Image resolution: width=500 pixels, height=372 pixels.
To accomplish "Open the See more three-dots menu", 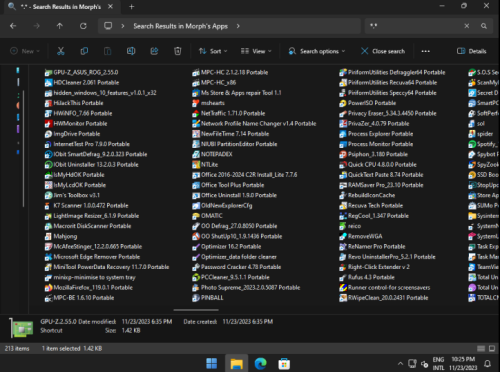I will [x=426, y=51].
